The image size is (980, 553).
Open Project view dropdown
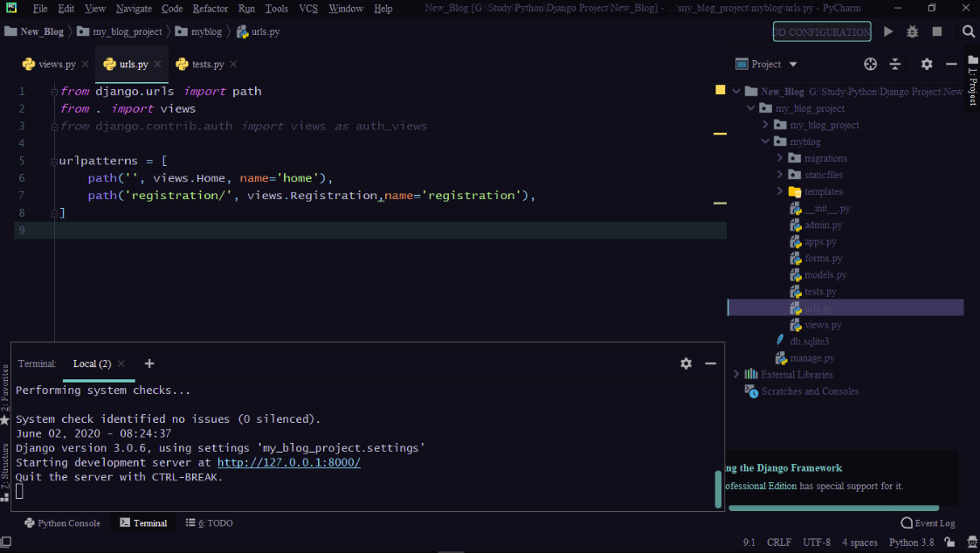(793, 65)
